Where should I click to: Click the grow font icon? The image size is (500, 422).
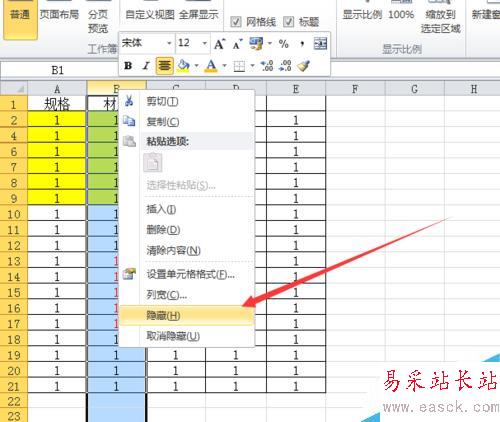(x=220, y=44)
